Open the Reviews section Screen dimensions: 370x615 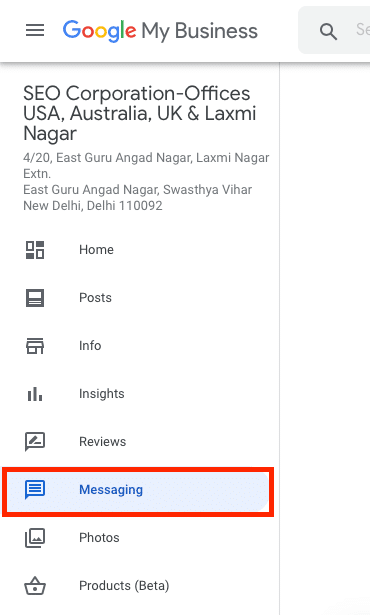click(102, 442)
